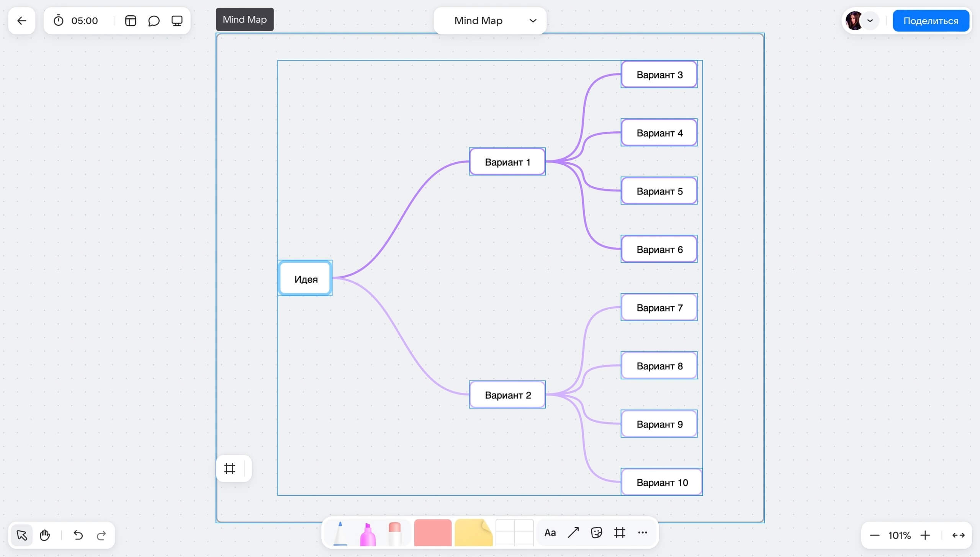Image resolution: width=980 pixels, height=557 pixels.
Task: Click the 101% zoom level
Action: point(900,536)
